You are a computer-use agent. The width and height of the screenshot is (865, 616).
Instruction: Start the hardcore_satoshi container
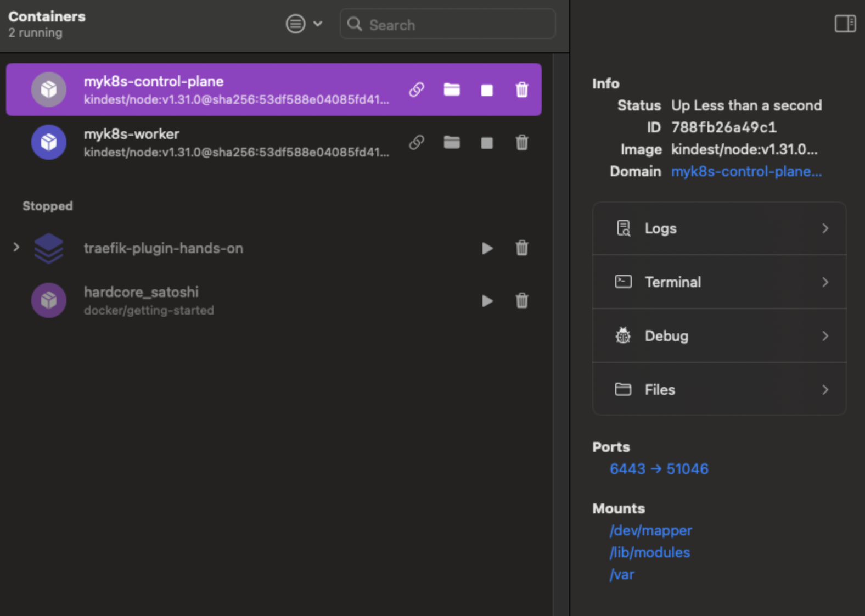point(487,301)
